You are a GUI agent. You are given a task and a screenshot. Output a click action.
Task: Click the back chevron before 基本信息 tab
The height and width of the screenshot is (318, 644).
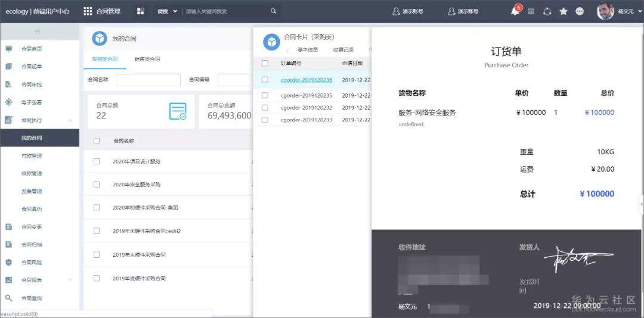click(x=287, y=50)
